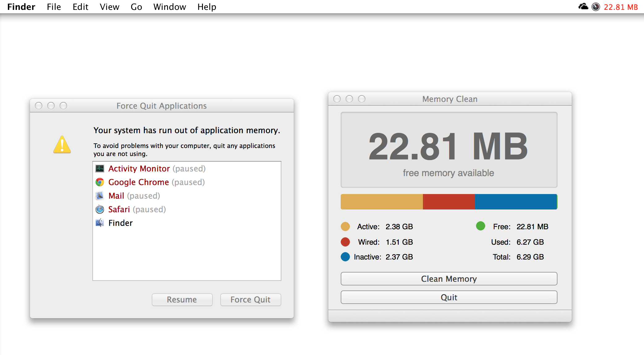Viewport: 644px width, 355px height.
Task: Click the Finder face icon in list
Action: (x=100, y=223)
